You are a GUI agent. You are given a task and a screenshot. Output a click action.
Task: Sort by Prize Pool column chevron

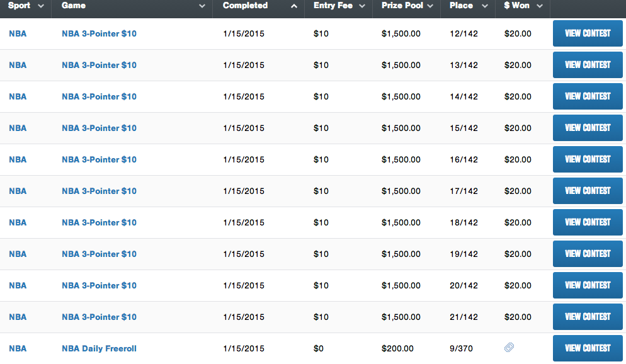coord(430,6)
